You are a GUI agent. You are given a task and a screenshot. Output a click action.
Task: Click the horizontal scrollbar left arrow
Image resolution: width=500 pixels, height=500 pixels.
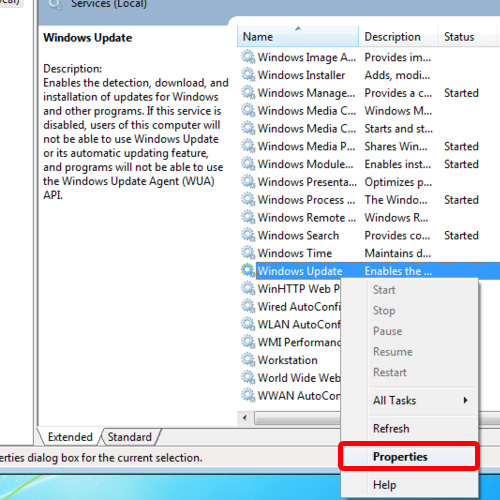[x=245, y=418]
